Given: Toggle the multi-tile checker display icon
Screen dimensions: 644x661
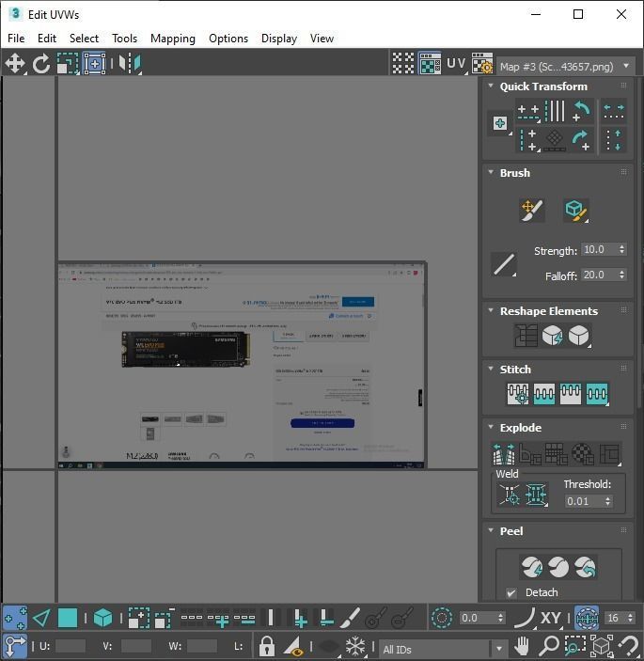Looking at the screenshot, I should tap(403, 64).
